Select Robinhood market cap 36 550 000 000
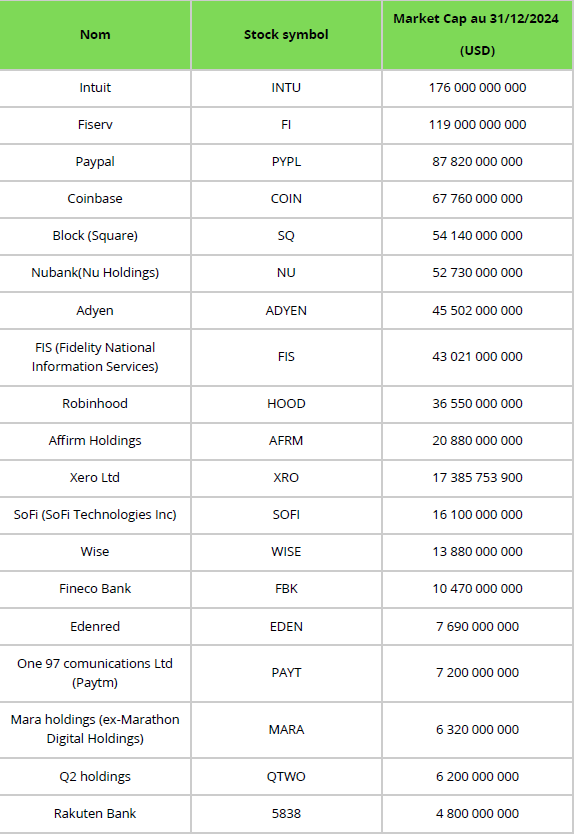 (x=477, y=404)
